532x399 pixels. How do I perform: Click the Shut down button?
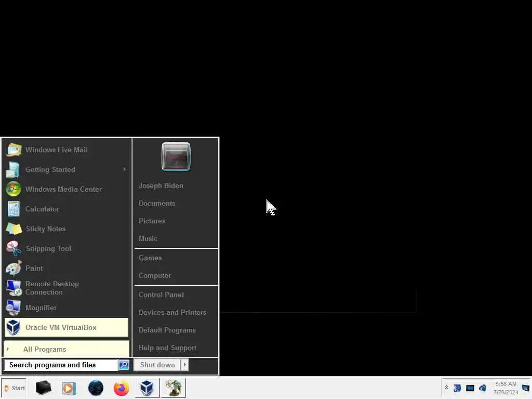(157, 365)
